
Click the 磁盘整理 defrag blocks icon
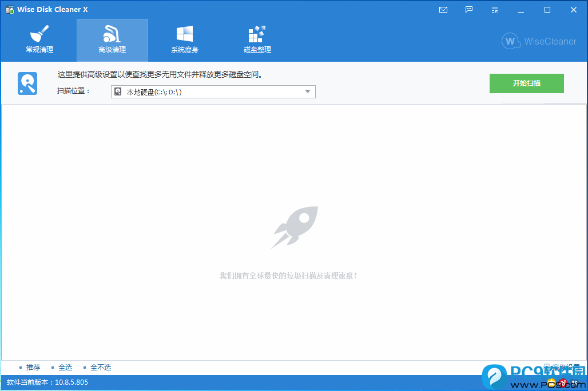click(257, 34)
